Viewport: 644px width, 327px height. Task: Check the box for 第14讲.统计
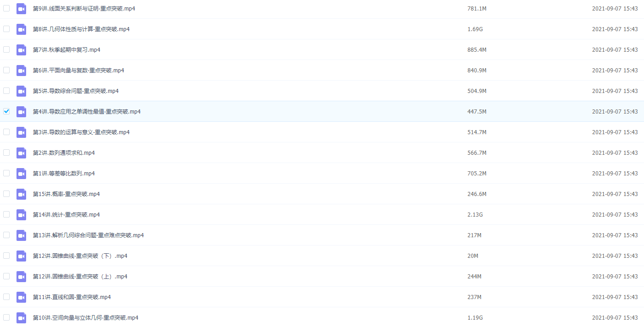(6, 214)
